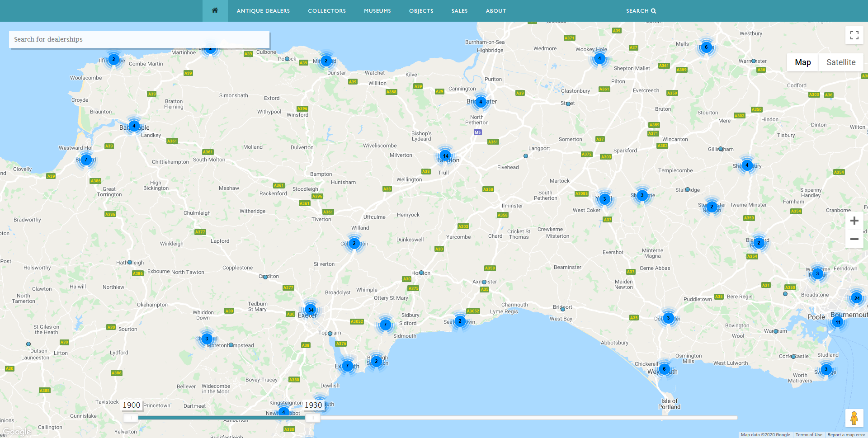Select the Street View pegman icon
The image size is (868, 438).
tap(854, 418)
